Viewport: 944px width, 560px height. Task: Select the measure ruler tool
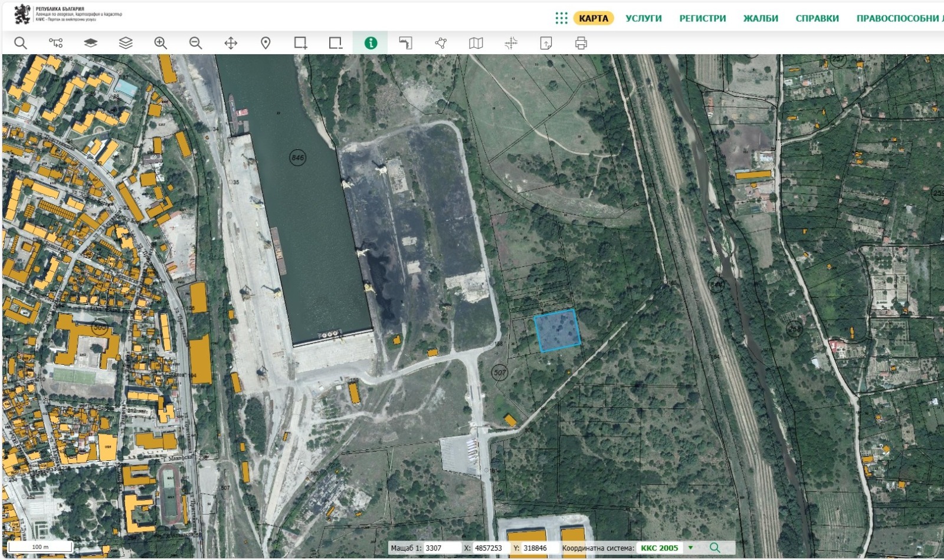click(x=405, y=43)
